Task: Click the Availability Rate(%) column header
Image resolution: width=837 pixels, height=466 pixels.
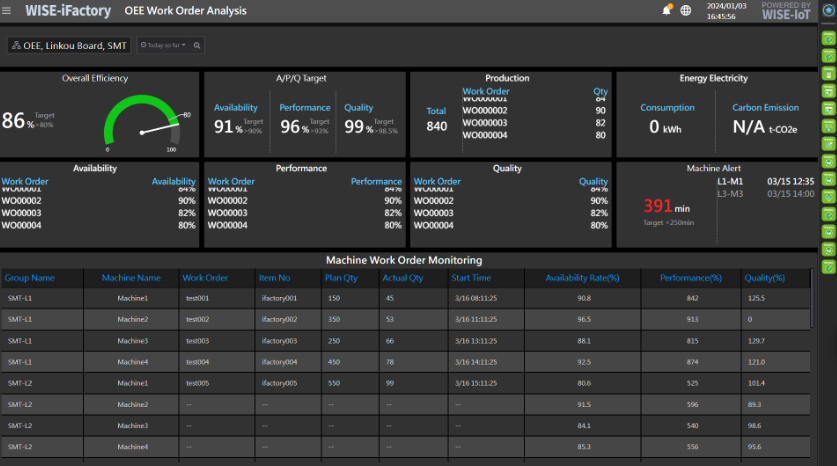Action: click(x=583, y=278)
